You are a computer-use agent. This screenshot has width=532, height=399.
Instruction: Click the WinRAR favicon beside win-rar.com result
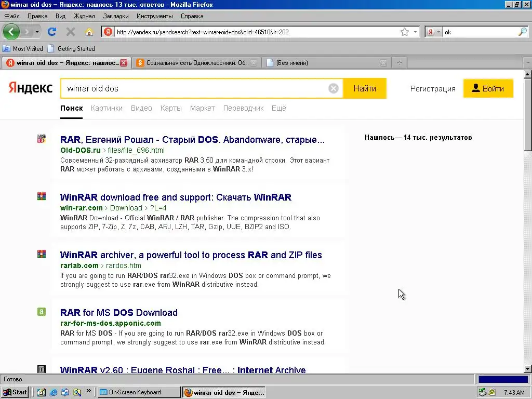coord(42,196)
